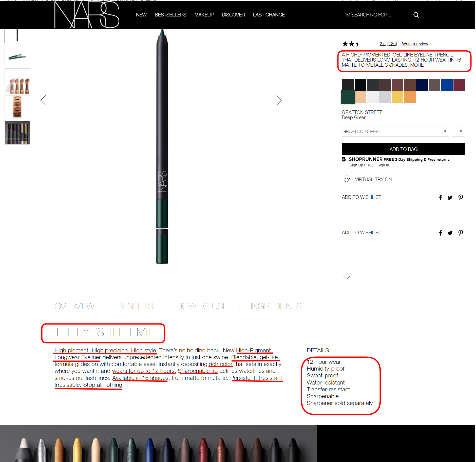Viewport: 476px width, 462px height.
Task: Click the main eyeliner pencil image
Action: (162, 146)
